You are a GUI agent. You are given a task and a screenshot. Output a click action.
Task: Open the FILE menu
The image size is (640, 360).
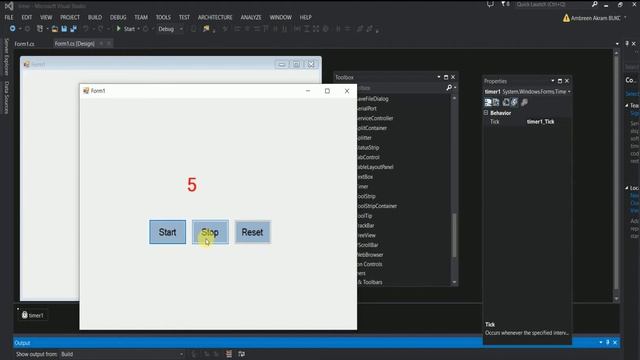(x=9, y=17)
